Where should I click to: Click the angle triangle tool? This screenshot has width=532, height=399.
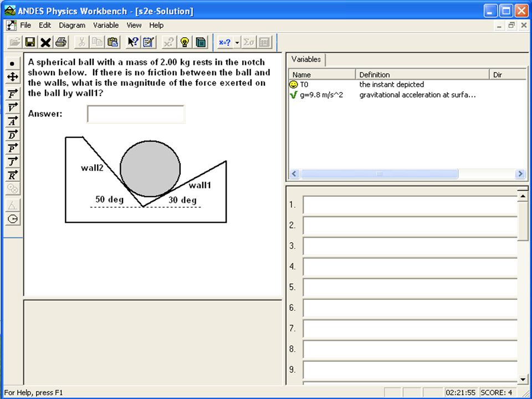click(13, 205)
